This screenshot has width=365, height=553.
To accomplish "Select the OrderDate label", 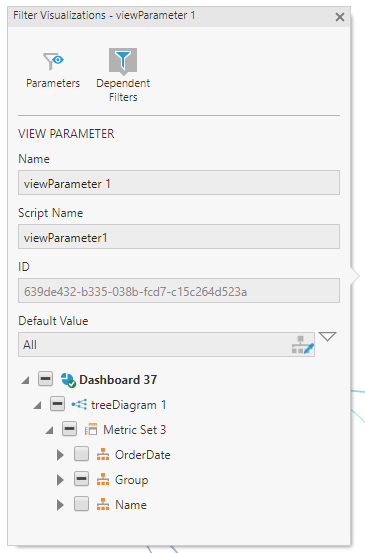I will [x=143, y=455].
